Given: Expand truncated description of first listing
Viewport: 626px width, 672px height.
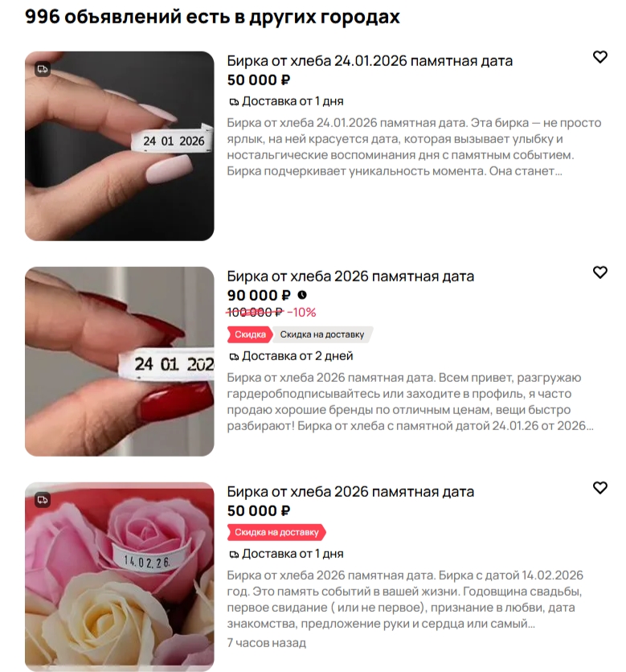Looking at the screenshot, I should [x=414, y=147].
